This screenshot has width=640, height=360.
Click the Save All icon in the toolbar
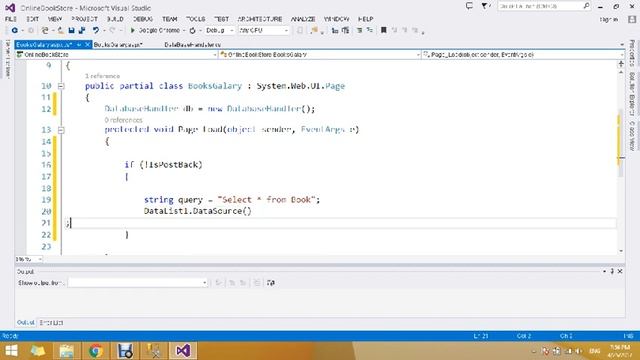pyautogui.click(x=82, y=31)
